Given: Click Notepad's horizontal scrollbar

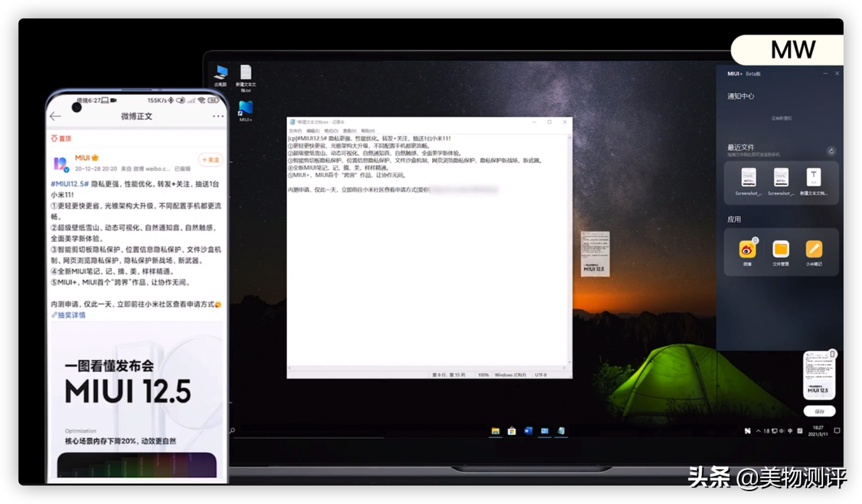Looking at the screenshot, I should click(427, 368).
